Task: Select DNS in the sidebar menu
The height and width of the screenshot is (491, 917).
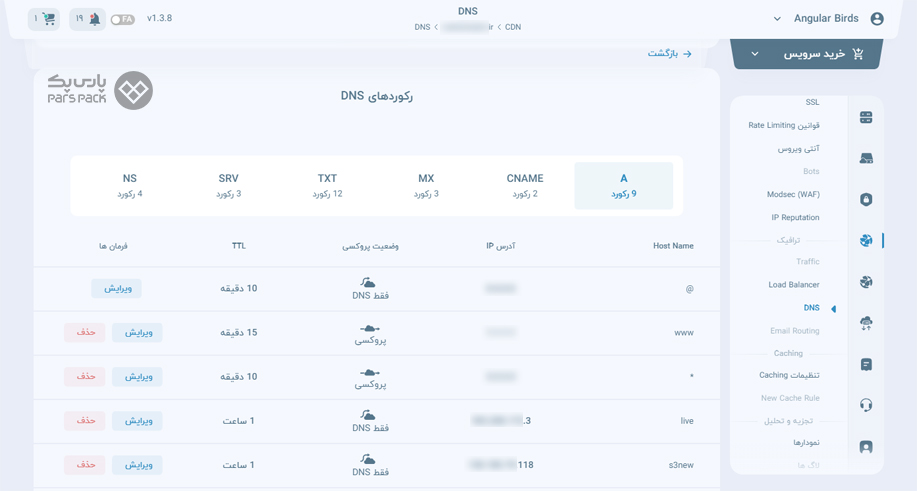Action: pyautogui.click(x=812, y=307)
